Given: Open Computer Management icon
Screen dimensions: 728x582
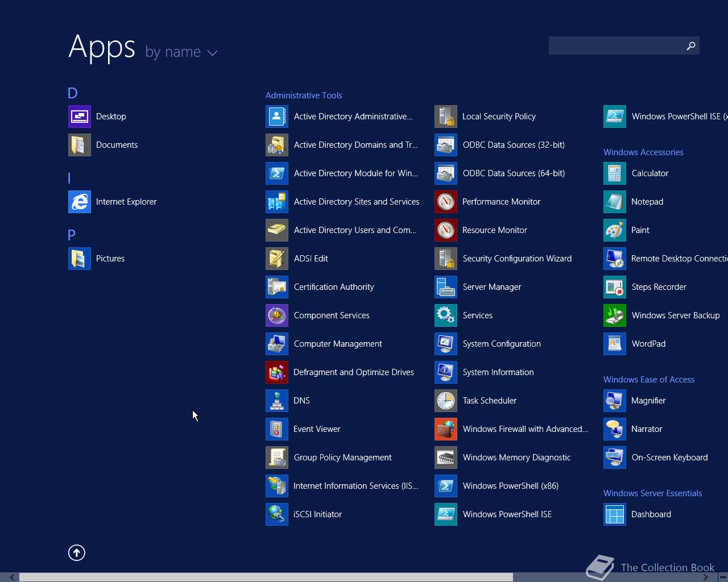Looking at the screenshot, I should (277, 344).
